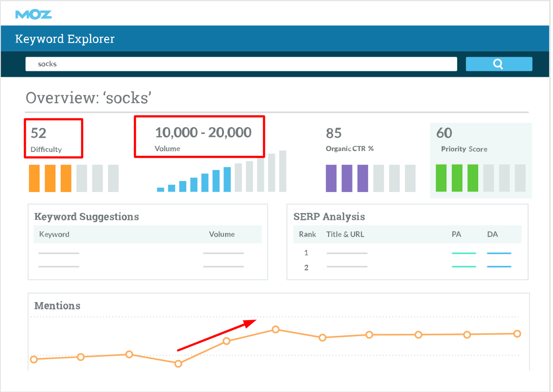Click the lowest data point on Mentions chart
Image resolution: width=553 pixels, height=392 pixels.
(178, 364)
